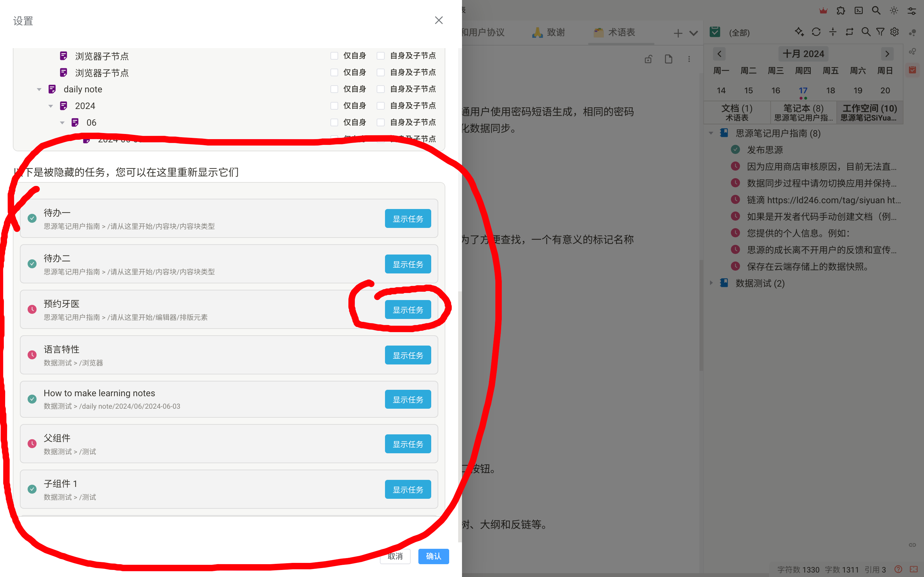Open the task panel filter funnel icon

click(880, 32)
